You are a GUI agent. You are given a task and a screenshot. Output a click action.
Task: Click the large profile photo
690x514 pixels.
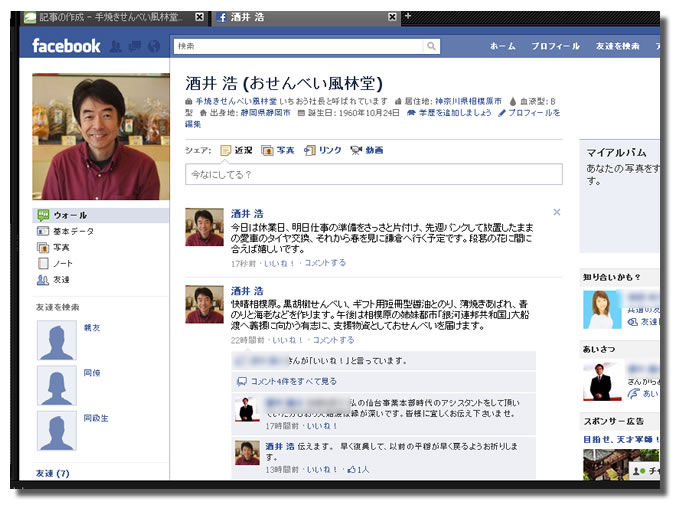[x=101, y=136]
